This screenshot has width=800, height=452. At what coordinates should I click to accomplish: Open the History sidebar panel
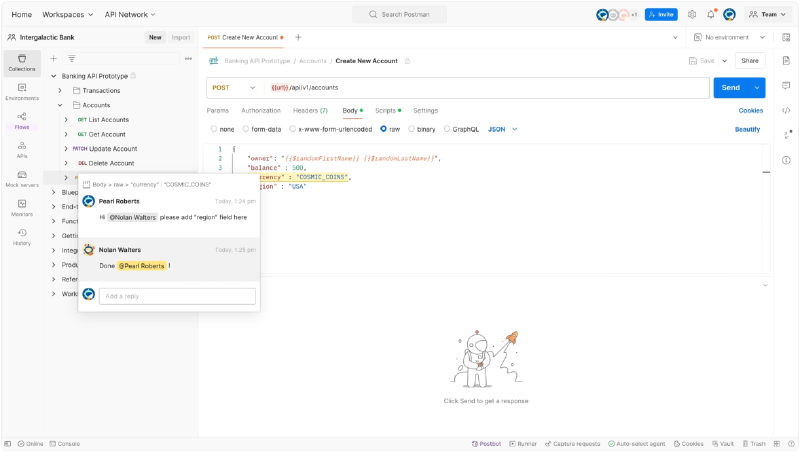pos(22,237)
